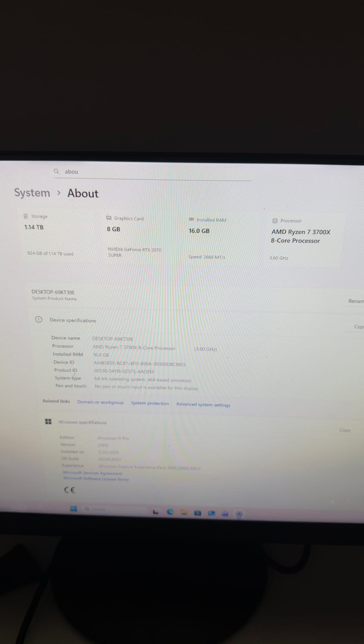
Task: Select the '16.0 GB' value in RAM card
Action: point(199,231)
